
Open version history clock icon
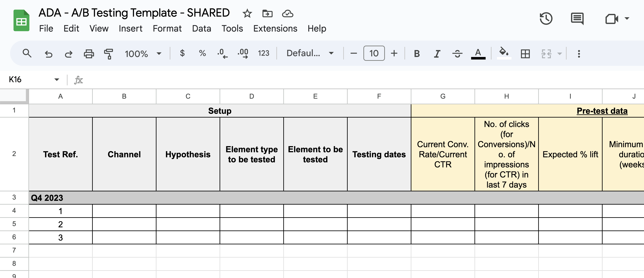[546, 19]
